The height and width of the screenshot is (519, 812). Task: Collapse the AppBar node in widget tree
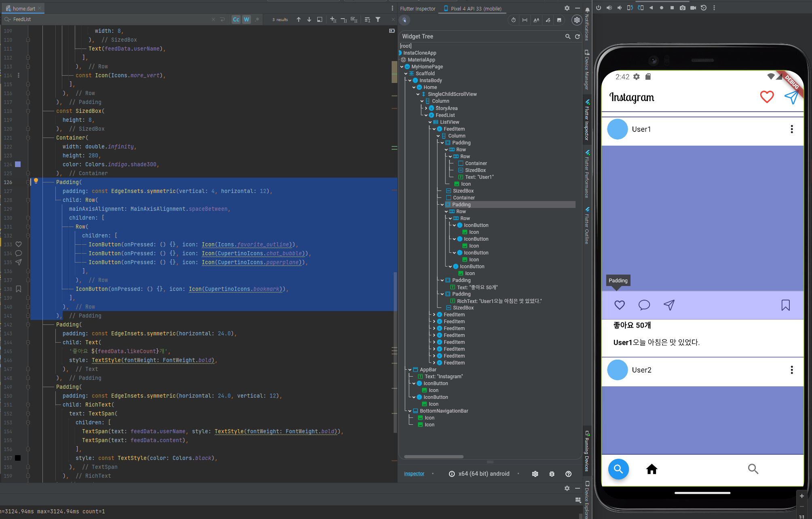click(x=410, y=370)
